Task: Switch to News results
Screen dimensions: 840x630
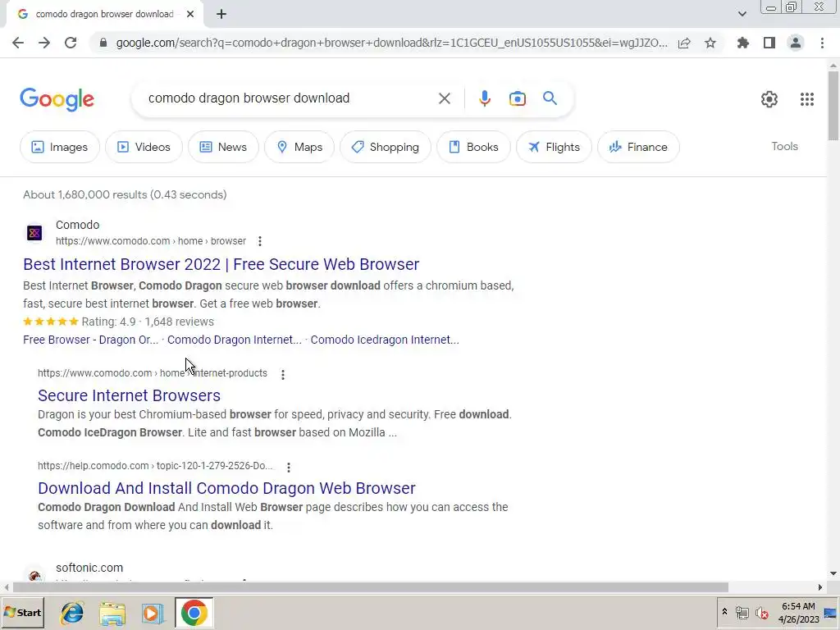Action: [223, 147]
